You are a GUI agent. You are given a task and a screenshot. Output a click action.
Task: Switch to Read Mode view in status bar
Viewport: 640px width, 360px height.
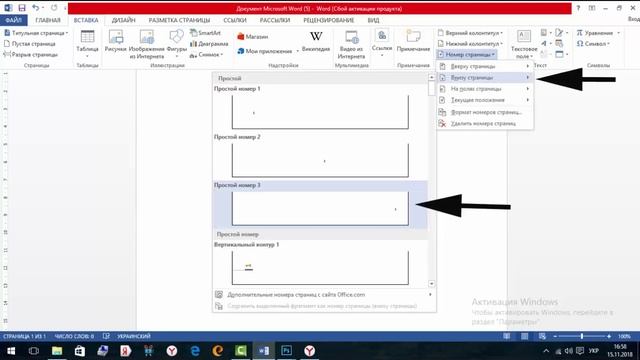coord(507,336)
